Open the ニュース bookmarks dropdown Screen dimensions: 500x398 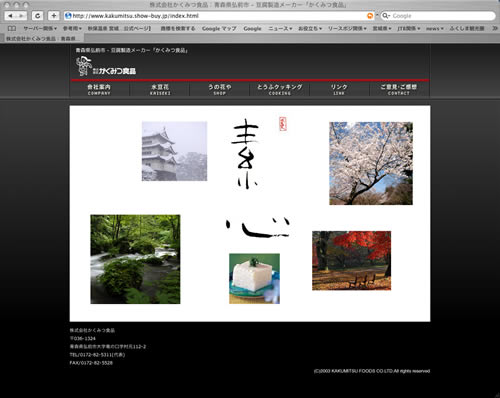click(280, 29)
